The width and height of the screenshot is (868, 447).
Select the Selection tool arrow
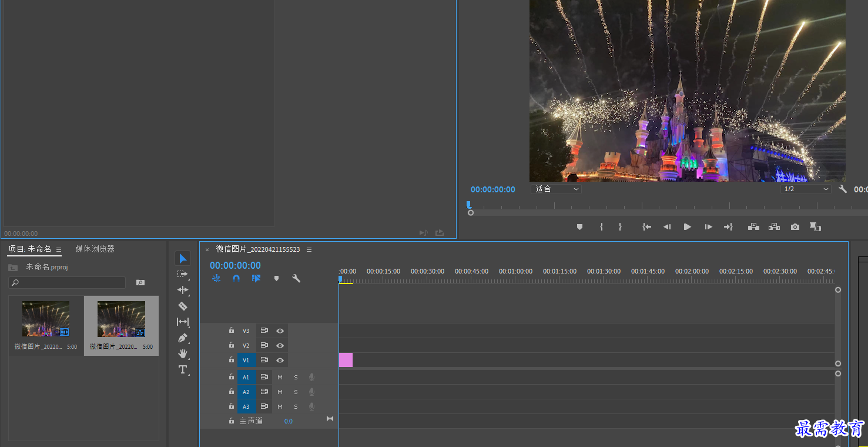point(183,259)
